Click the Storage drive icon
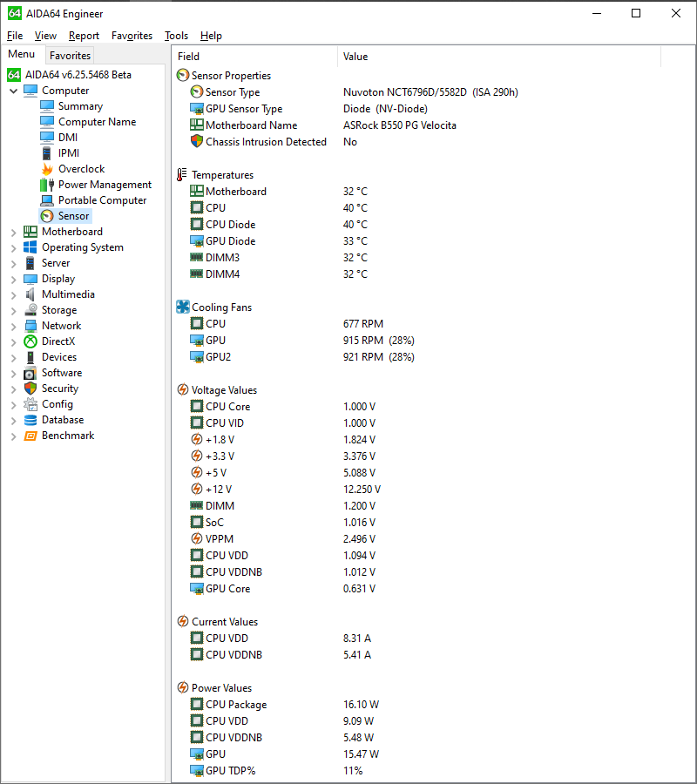This screenshot has width=697, height=784. tap(30, 310)
